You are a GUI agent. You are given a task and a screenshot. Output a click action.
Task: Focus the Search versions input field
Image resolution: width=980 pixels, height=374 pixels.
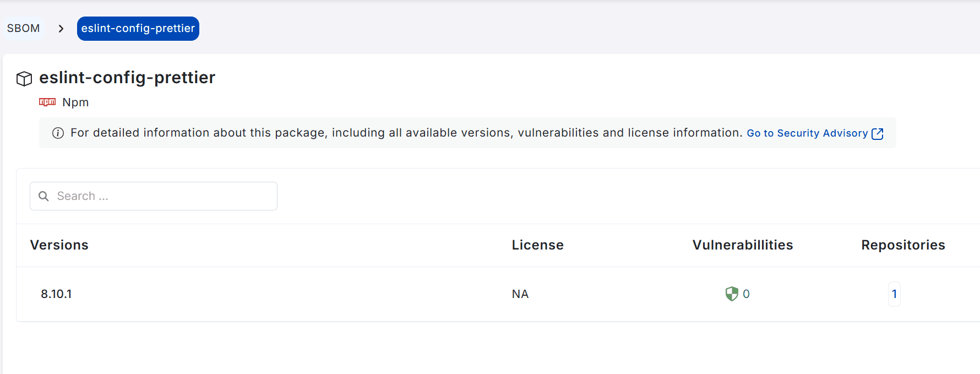pos(154,196)
